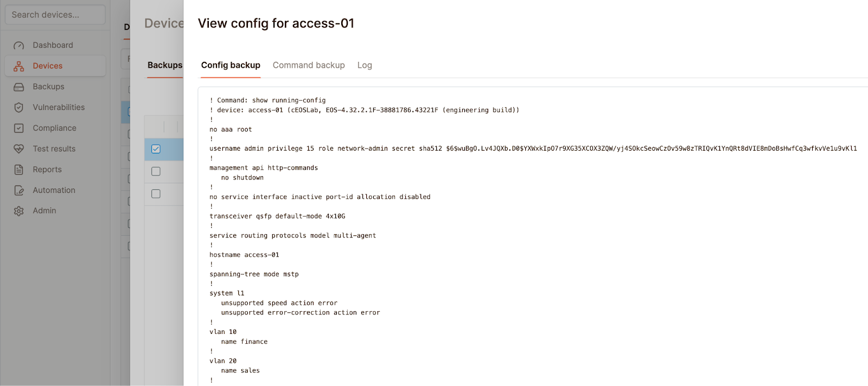Click the Reports document icon
Viewport: 868px width, 386px height.
(x=19, y=170)
